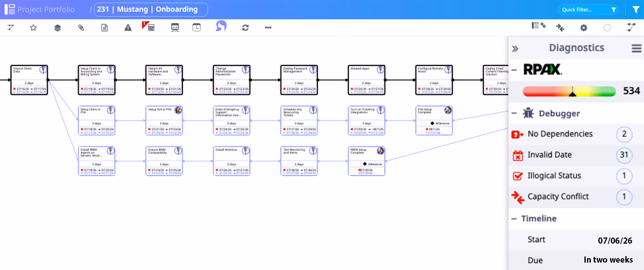Click the Debugger bug icon

tap(528, 113)
